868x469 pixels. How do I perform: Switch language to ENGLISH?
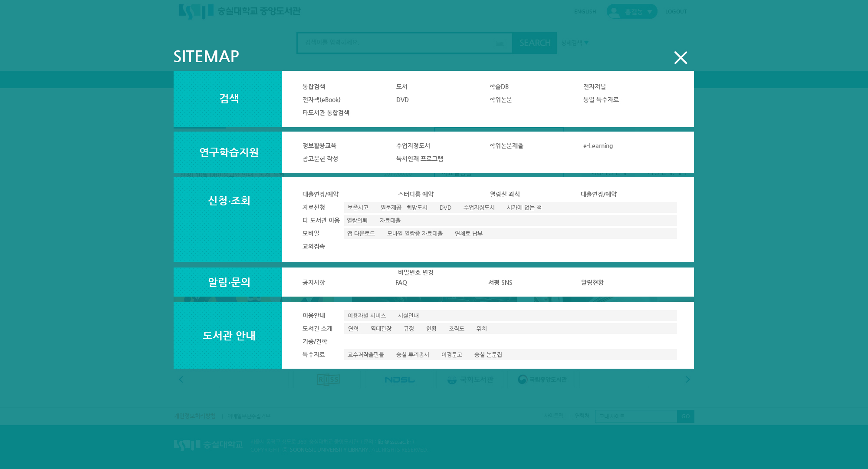coord(585,12)
